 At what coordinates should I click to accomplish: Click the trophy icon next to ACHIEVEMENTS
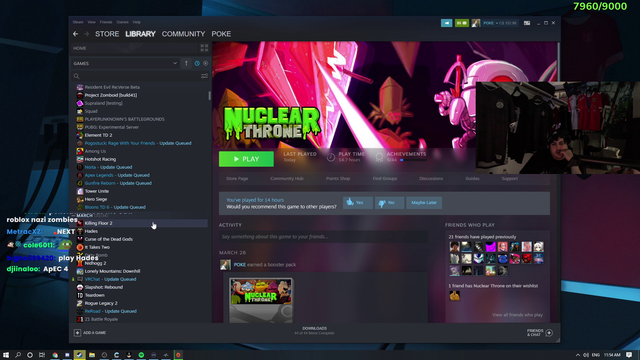379,157
